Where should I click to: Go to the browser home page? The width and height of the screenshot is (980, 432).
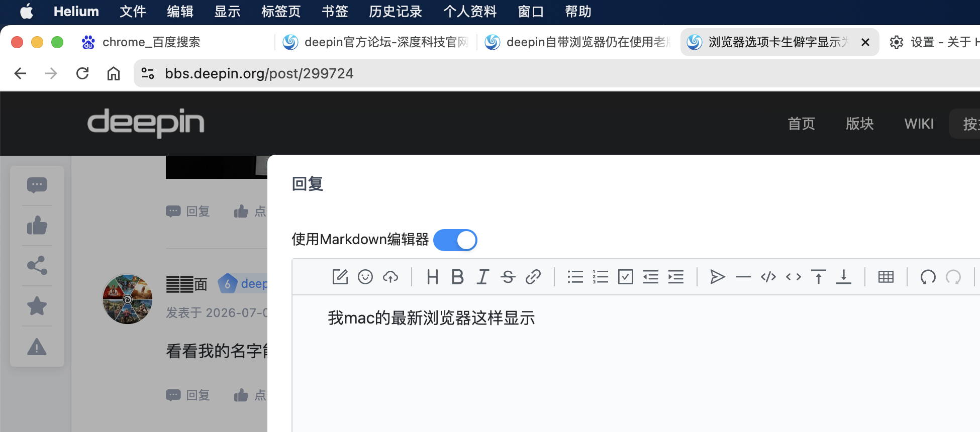114,73
